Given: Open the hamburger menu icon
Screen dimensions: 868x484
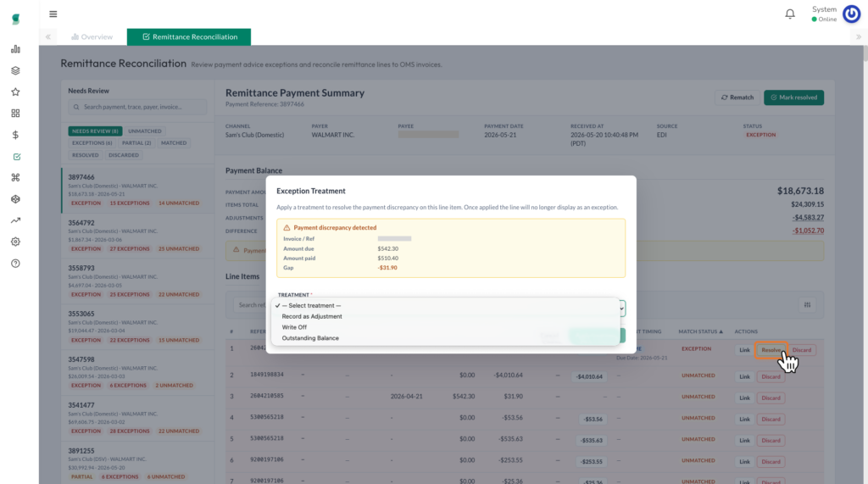Looking at the screenshot, I should click(53, 14).
